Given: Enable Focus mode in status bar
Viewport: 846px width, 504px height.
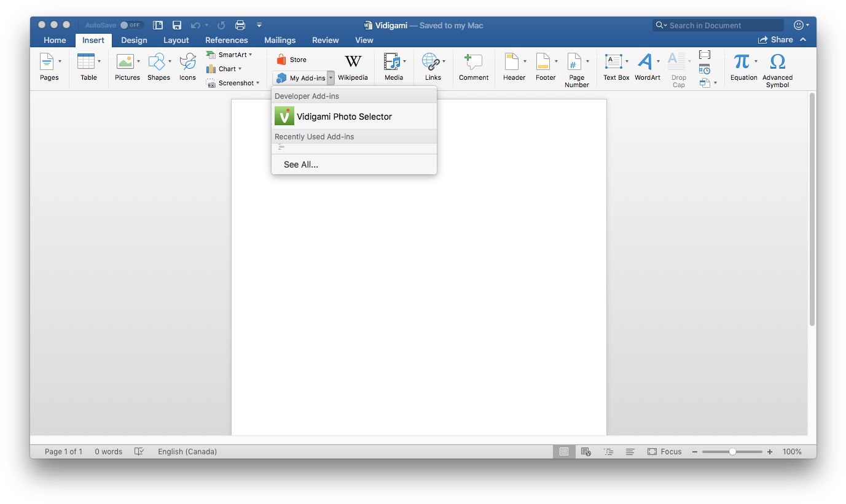Looking at the screenshot, I should (x=665, y=452).
